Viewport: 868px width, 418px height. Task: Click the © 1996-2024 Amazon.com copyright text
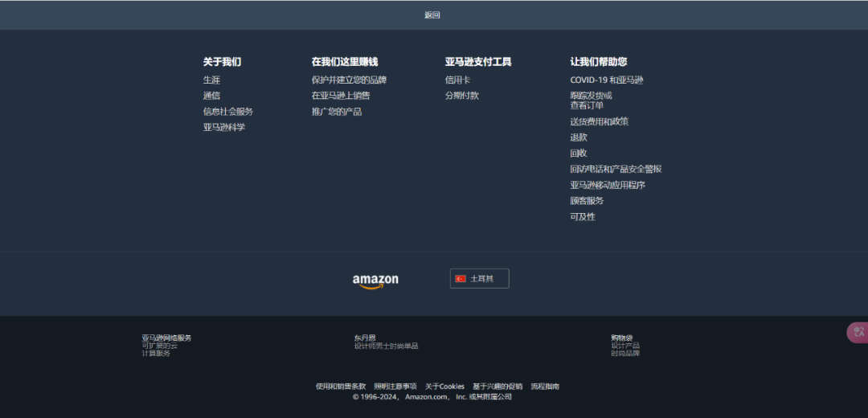[x=432, y=397]
